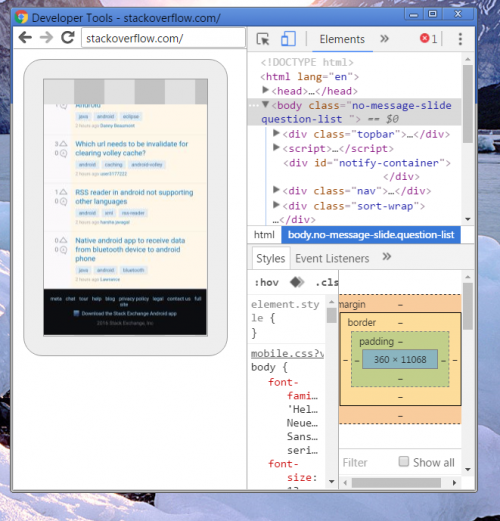
Task: Click the diamond icon beside :hov
Action: (297, 282)
